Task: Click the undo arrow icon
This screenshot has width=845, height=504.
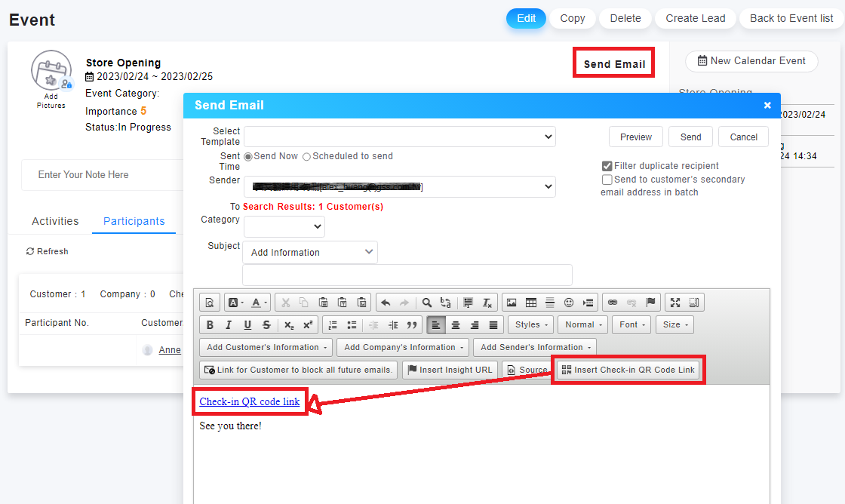Action: [386, 303]
